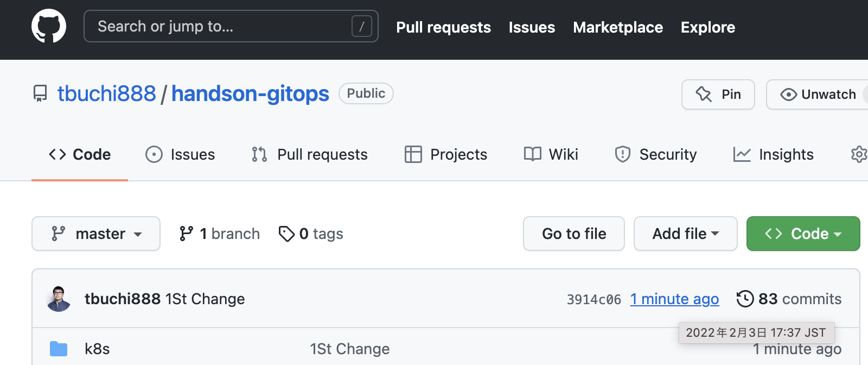
Task: Click the tag icon beside 0 tags
Action: tap(286, 234)
